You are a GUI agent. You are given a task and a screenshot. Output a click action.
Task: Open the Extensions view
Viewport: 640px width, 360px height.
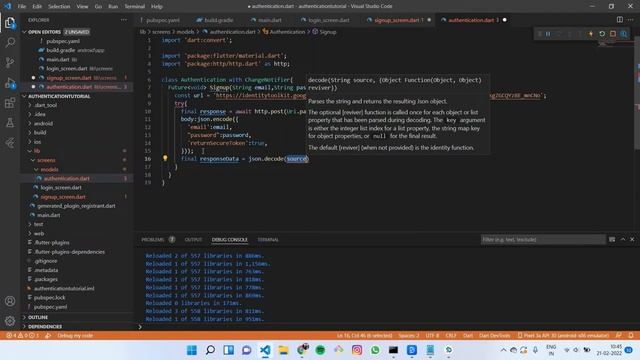[x=10, y=103]
